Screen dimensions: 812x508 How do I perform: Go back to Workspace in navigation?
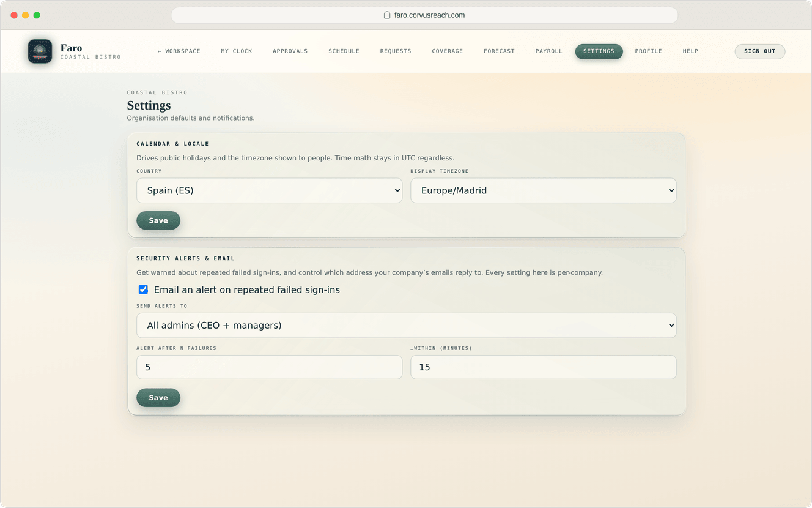coord(179,51)
